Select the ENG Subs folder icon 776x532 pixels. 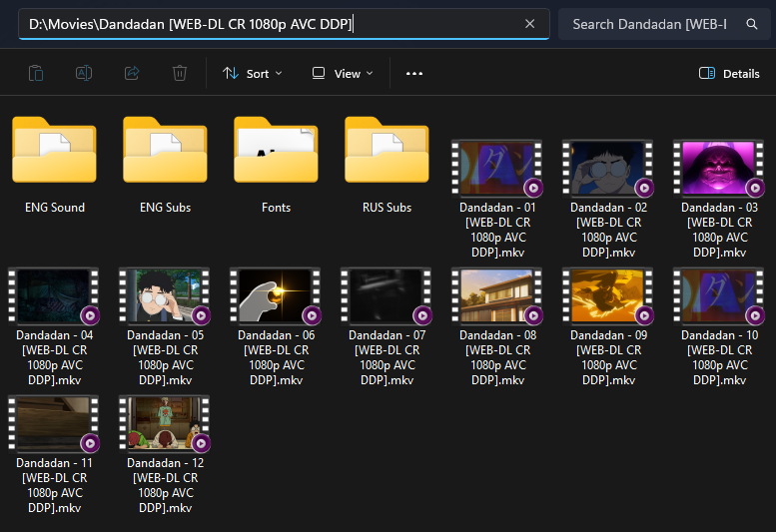point(166,150)
